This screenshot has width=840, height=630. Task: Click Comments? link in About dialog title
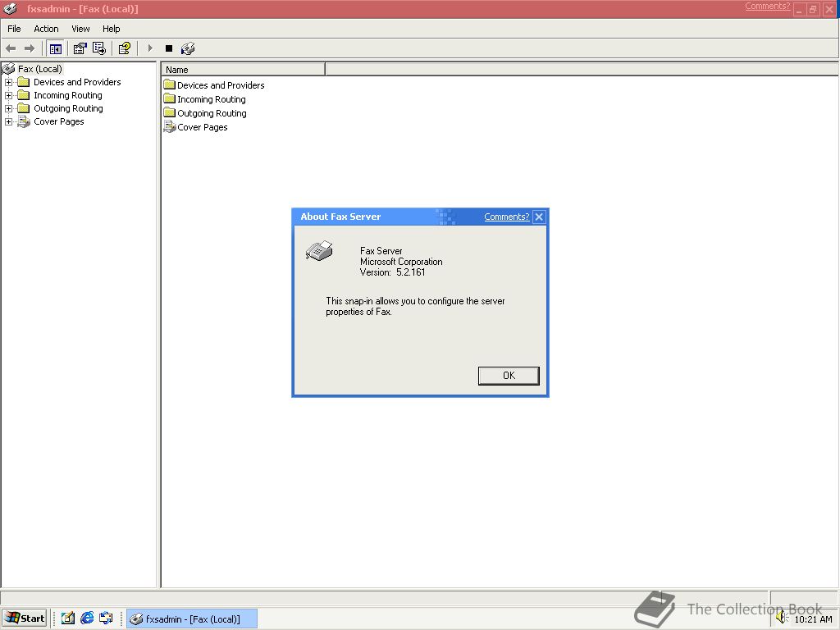[x=506, y=217]
